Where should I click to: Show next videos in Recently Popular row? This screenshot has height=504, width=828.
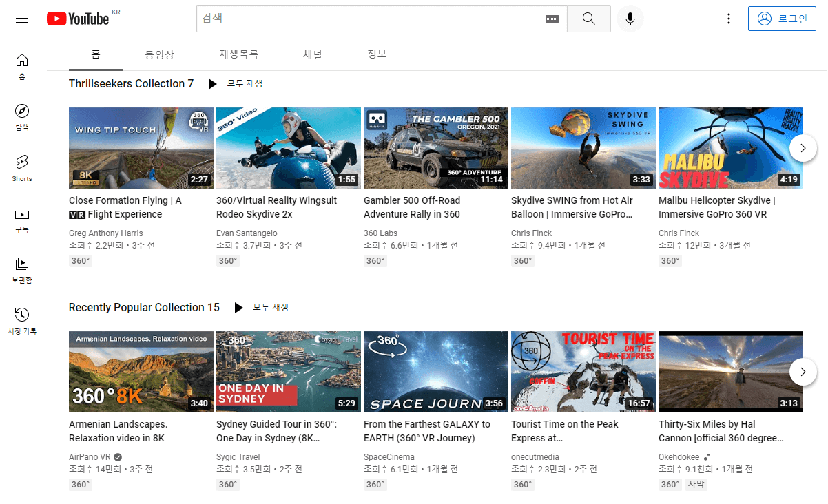pyautogui.click(x=803, y=372)
